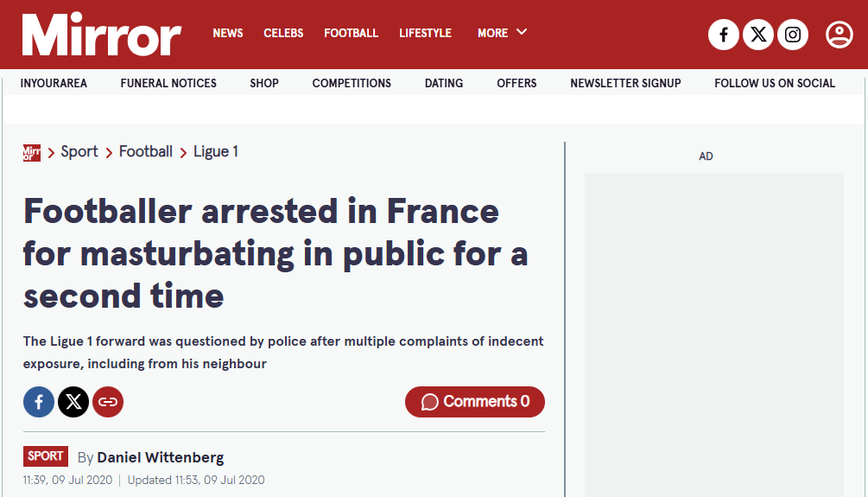Open the FOOTBALL section

click(351, 33)
